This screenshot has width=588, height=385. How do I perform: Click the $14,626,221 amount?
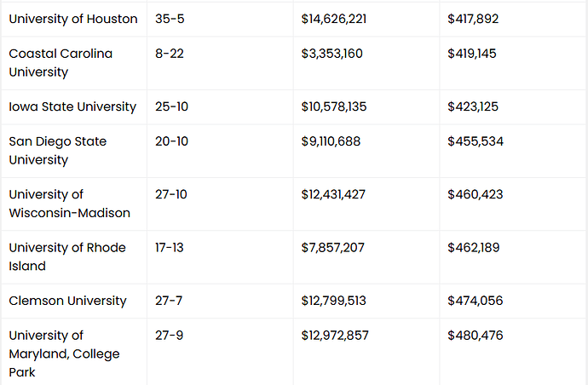point(334,19)
